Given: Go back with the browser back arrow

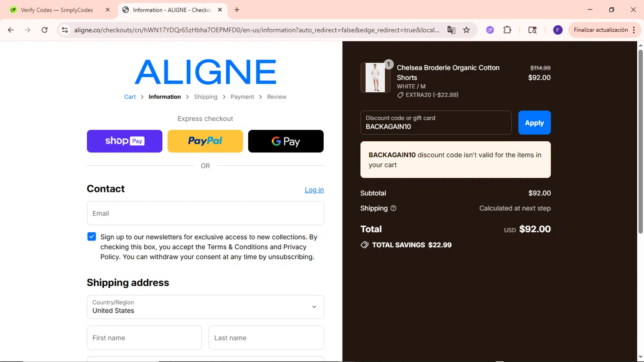Looking at the screenshot, I should click(x=11, y=30).
